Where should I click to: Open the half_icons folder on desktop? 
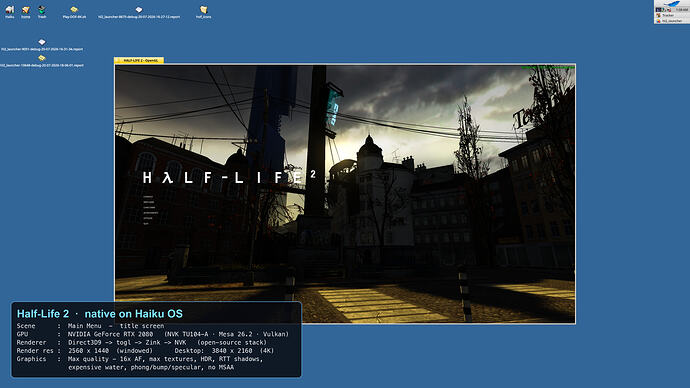pyautogui.click(x=203, y=12)
